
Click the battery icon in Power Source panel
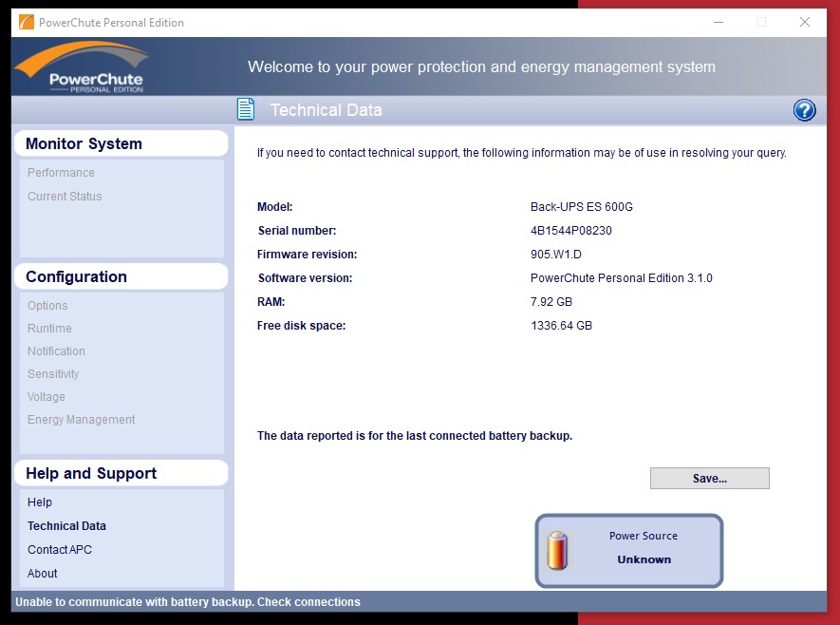click(558, 550)
